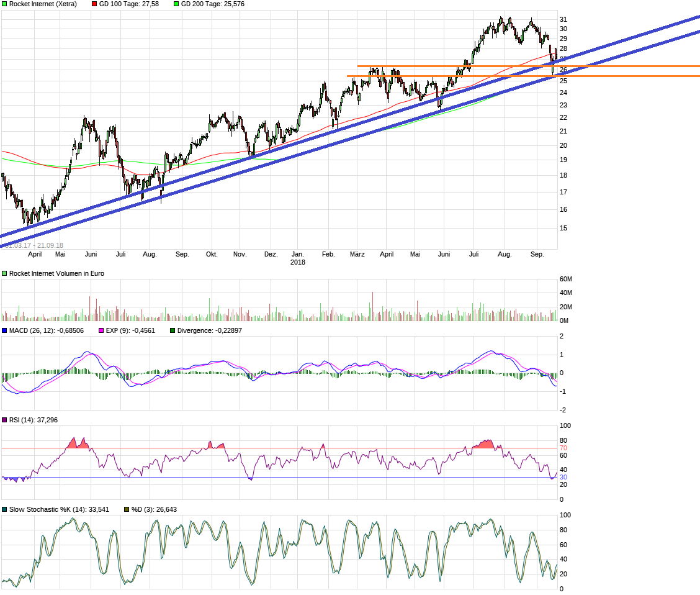
Task: Click the date range text 21.03.17 - 21.09.18
Action: click(x=36, y=245)
